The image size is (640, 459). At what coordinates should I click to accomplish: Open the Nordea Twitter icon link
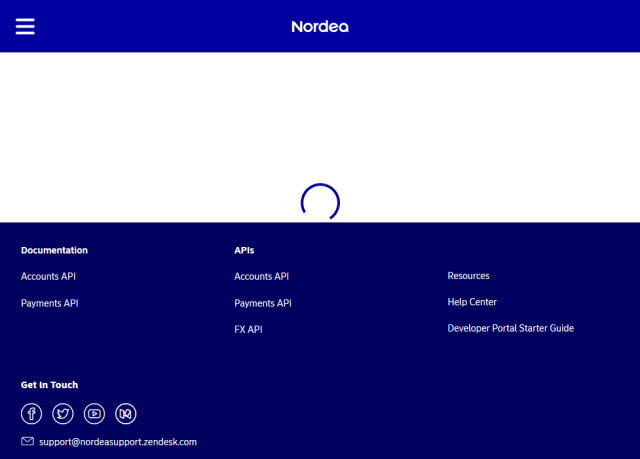tap(63, 414)
